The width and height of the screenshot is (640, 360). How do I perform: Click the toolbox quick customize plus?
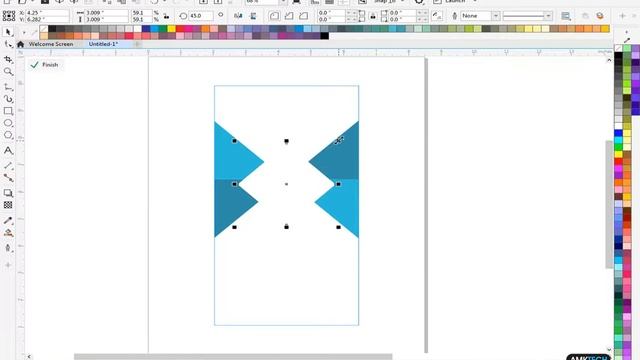pos(8,265)
